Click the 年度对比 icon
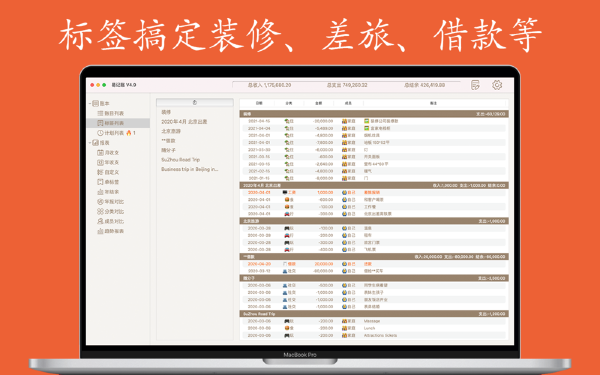This screenshot has height=375, width=600. pyautogui.click(x=100, y=202)
